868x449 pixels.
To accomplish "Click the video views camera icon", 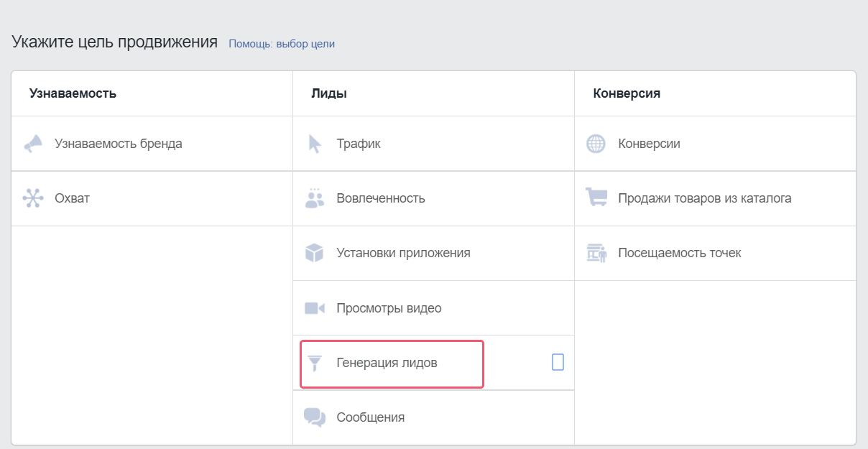I will tap(315, 307).
